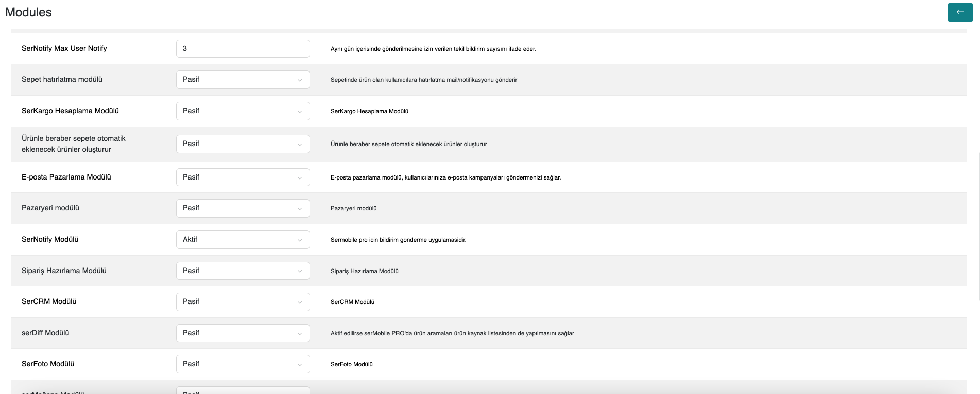Expand the SerCRM Modülü dropdown
This screenshot has height=394, width=980.
pyautogui.click(x=243, y=302)
